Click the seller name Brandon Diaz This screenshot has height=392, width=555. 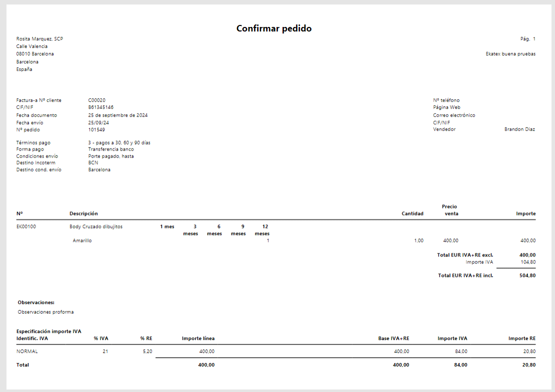[x=519, y=129]
